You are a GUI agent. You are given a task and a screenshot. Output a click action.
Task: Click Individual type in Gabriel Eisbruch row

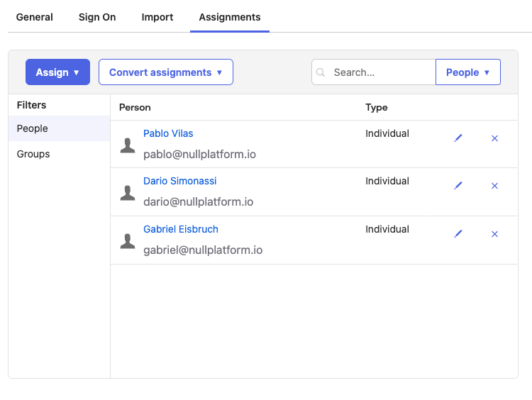coord(387,229)
